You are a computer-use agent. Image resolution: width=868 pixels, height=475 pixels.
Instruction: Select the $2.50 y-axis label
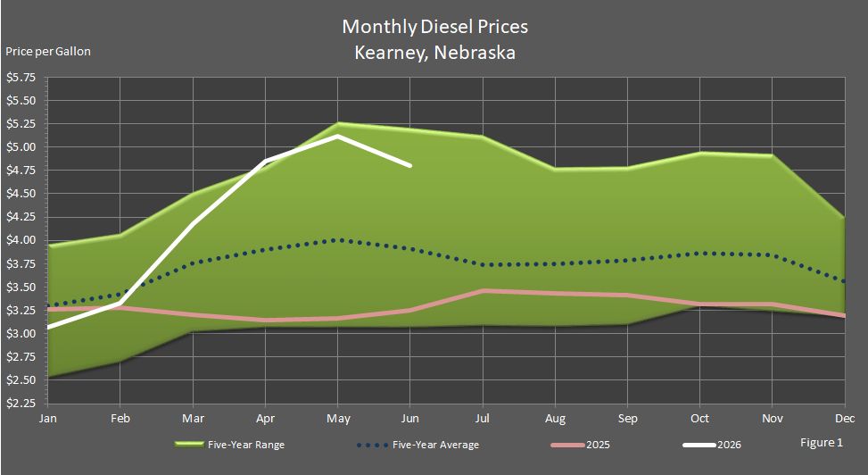(21, 380)
